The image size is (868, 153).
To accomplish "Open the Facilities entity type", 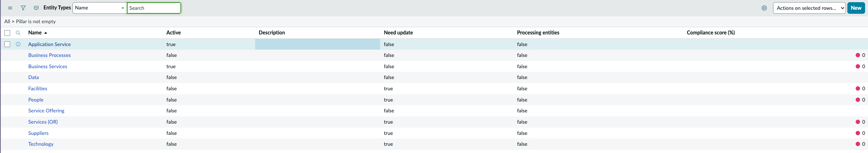I will click(38, 88).
